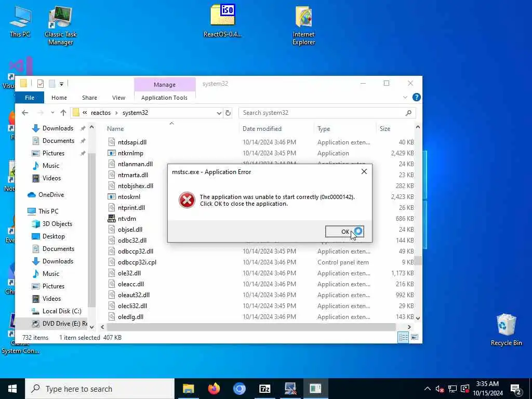Viewport: 532px width, 399px height.
Task: Open 3D Objects in navigation pane
Action: pyautogui.click(x=52, y=224)
